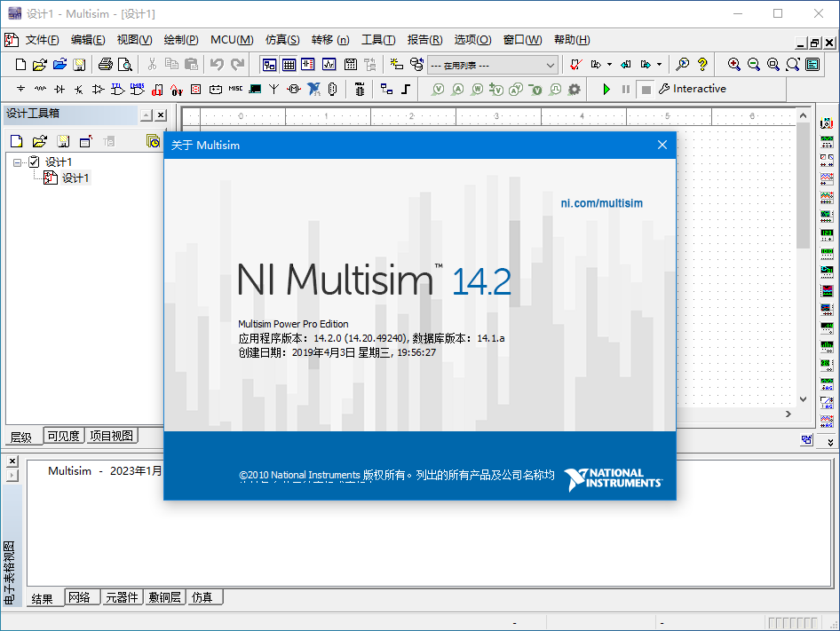Place an Indicator component (seven-segment icon)
840x631 pixels.
pos(196,89)
